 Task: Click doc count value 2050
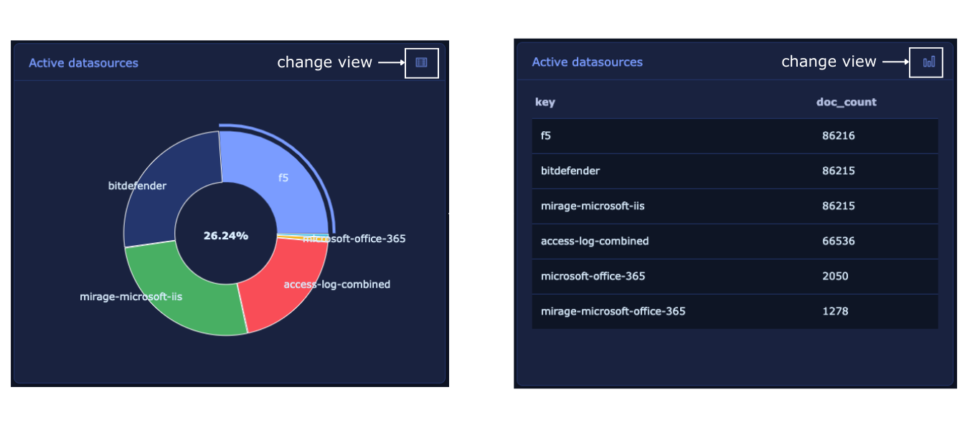pyautogui.click(x=835, y=276)
